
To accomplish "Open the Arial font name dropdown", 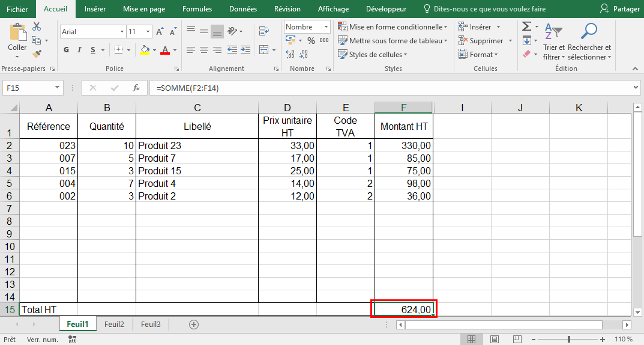I will [122, 31].
